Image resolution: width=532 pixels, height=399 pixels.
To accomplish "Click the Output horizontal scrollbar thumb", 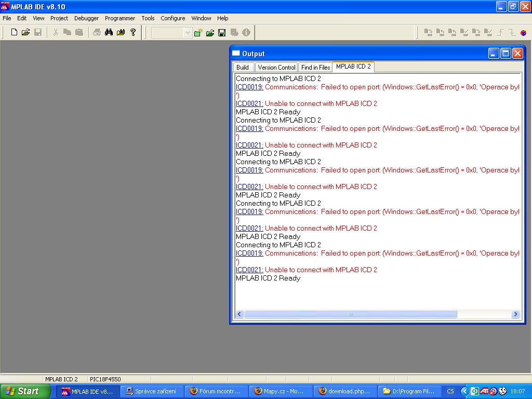I will tap(351, 314).
